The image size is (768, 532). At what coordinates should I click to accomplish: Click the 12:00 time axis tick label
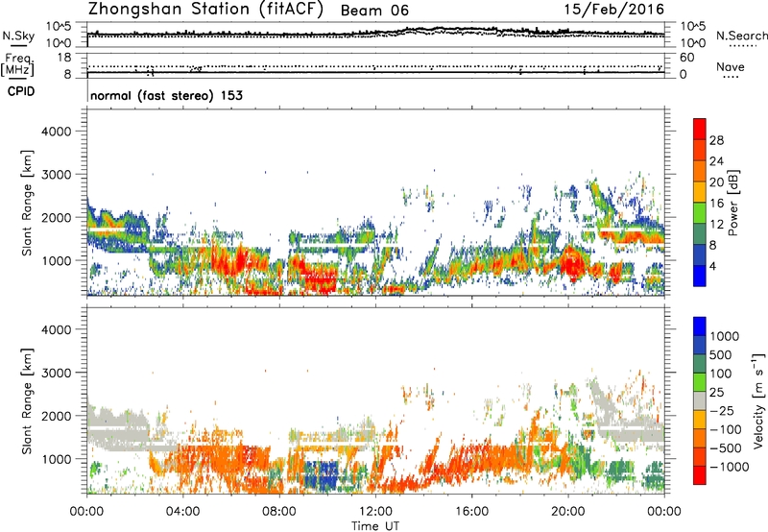[x=375, y=512]
